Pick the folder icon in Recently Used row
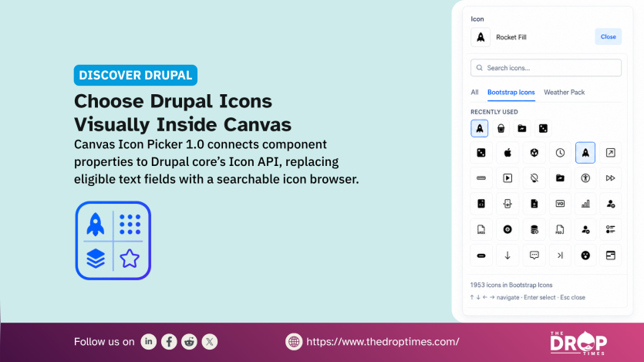Screen dimensions: 644x362 tap(522, 128)
